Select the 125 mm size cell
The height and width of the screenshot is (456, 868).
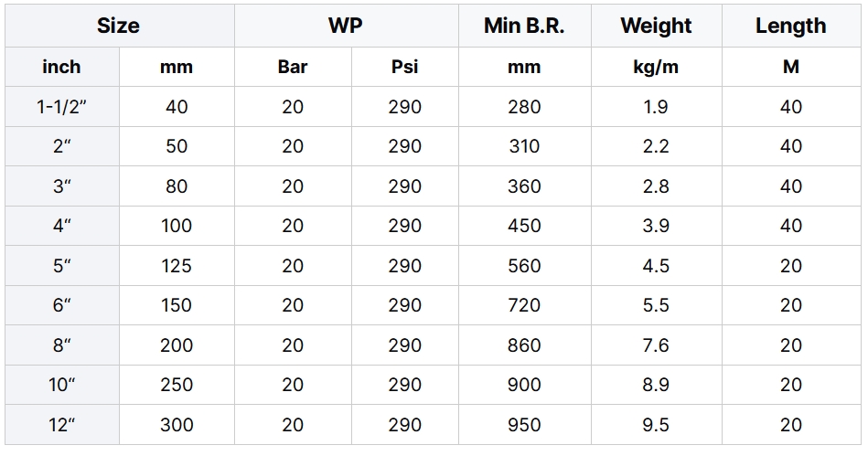pos(177,266)
